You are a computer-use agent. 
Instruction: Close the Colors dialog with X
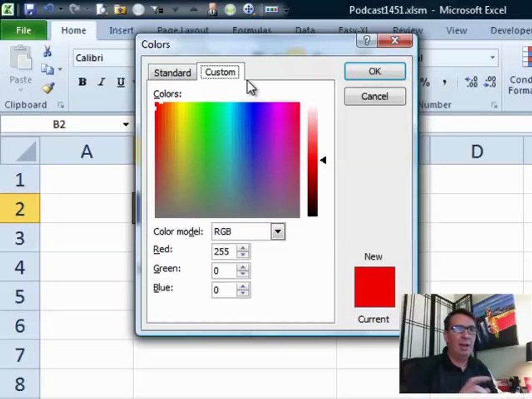[395, 40]
